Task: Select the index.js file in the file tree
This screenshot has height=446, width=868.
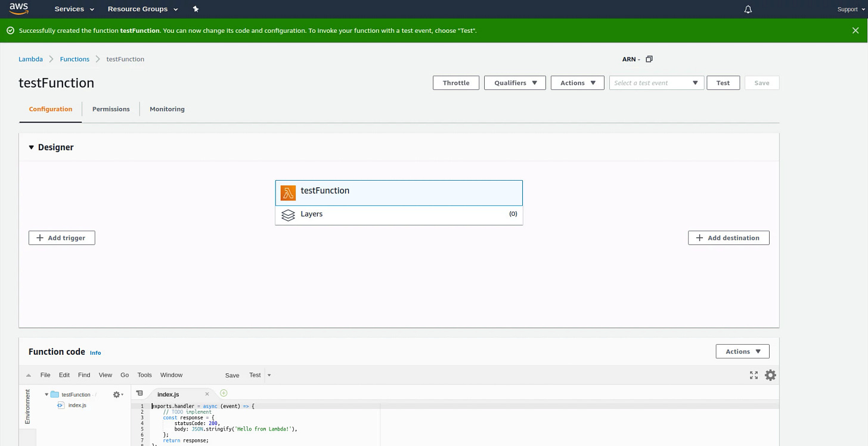Action: [x=76, y=405]
